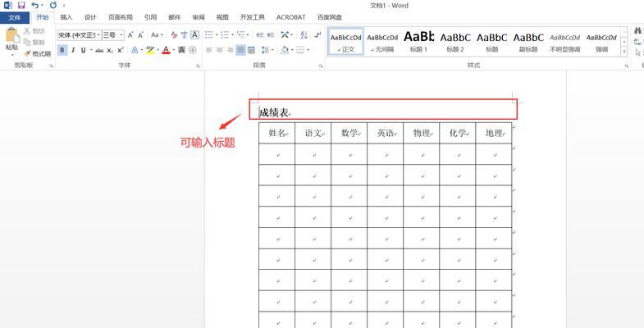The height and width of the screenshot is (328, 644).
Task: Click the Phonetic Guide (文) icon
Action: click(x=185, y=35)
